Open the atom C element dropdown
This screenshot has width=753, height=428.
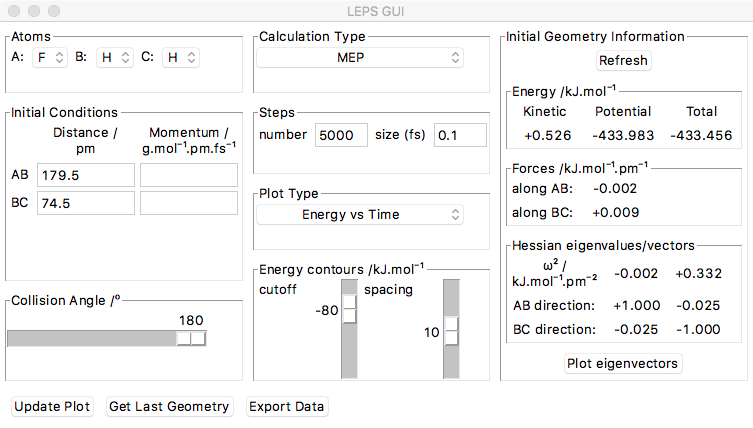178,58
